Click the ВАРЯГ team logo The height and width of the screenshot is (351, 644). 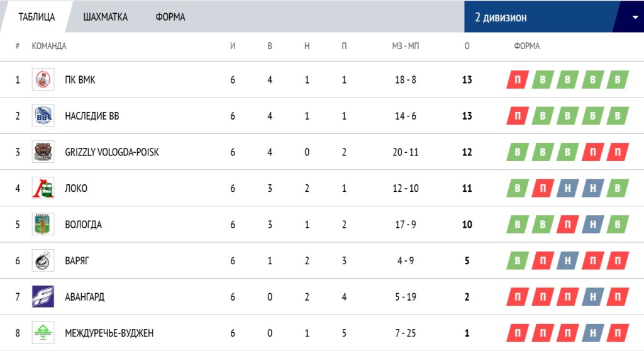[43, 260]
